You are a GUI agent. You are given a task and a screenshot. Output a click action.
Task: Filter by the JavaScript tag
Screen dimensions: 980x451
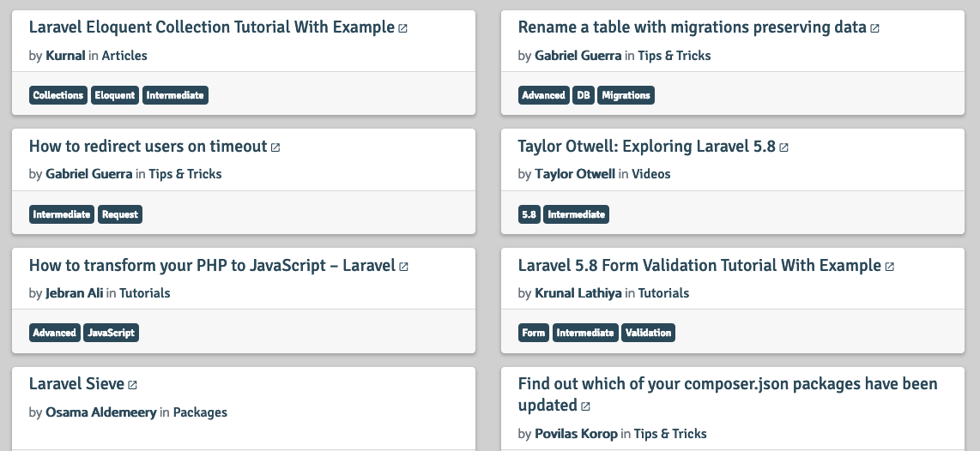tap(112, 333)
